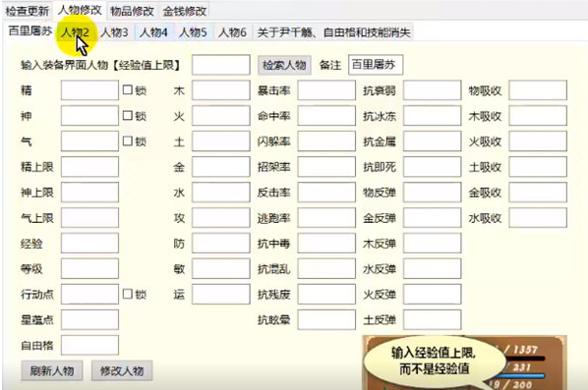
Task: Click the 经验 input field
Action: 89,244
